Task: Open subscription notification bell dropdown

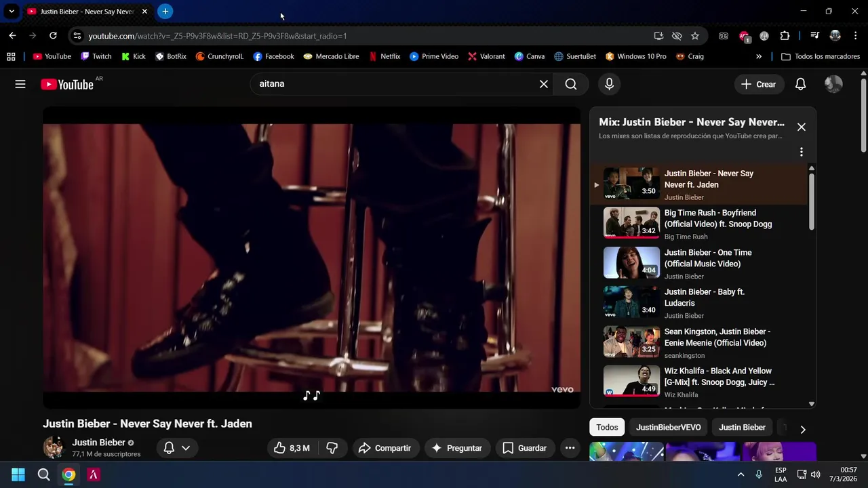Action: [x=176, y=448]
